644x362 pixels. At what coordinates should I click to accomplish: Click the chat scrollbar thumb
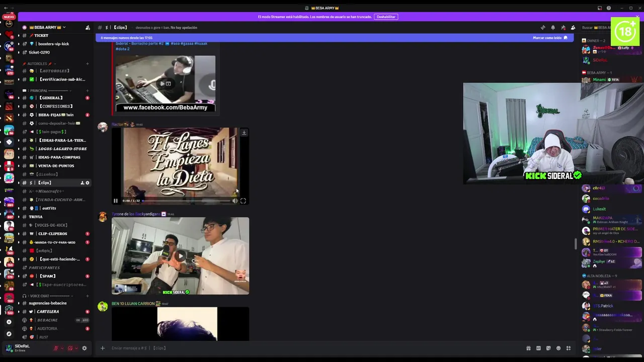576,244
